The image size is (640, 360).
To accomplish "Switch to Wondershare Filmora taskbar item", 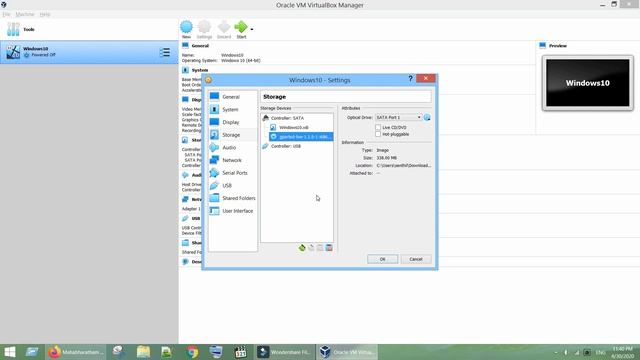I will [284, 352].
